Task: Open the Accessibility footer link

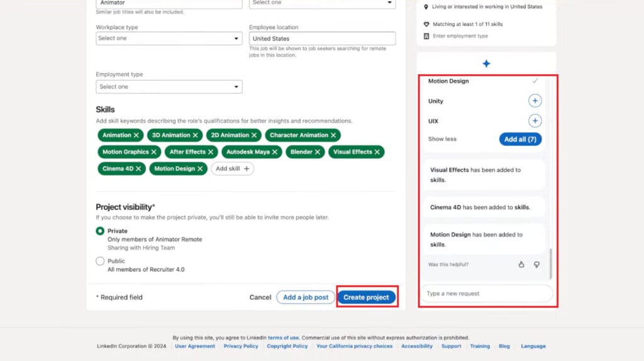Action: [417, 346]
